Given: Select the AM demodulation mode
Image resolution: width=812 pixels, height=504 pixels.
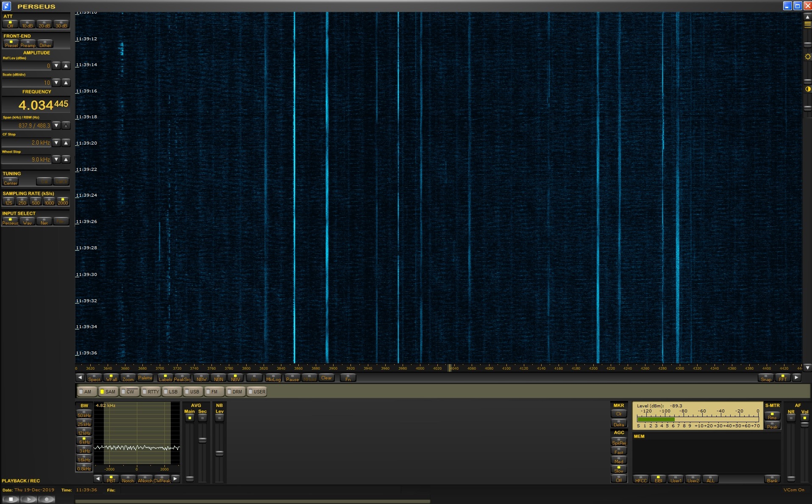Looking at the screenshot, I should (x=86, y=392).
